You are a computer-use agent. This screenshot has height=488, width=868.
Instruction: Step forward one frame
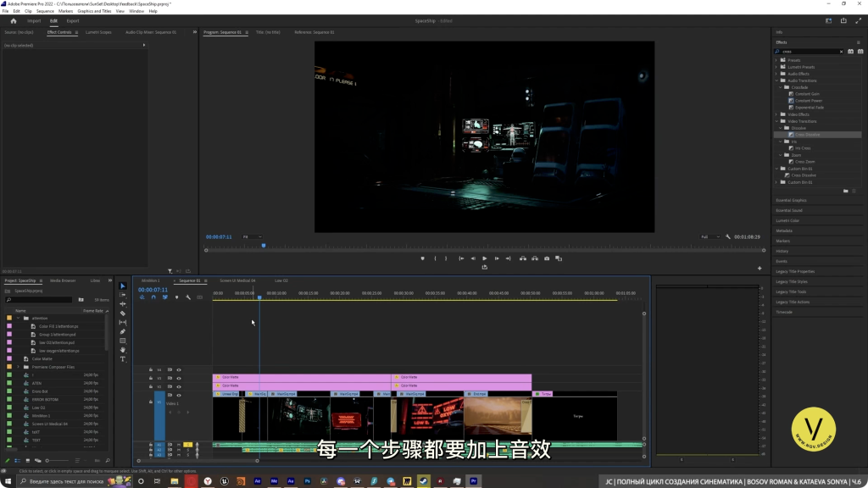coord(497,258)
